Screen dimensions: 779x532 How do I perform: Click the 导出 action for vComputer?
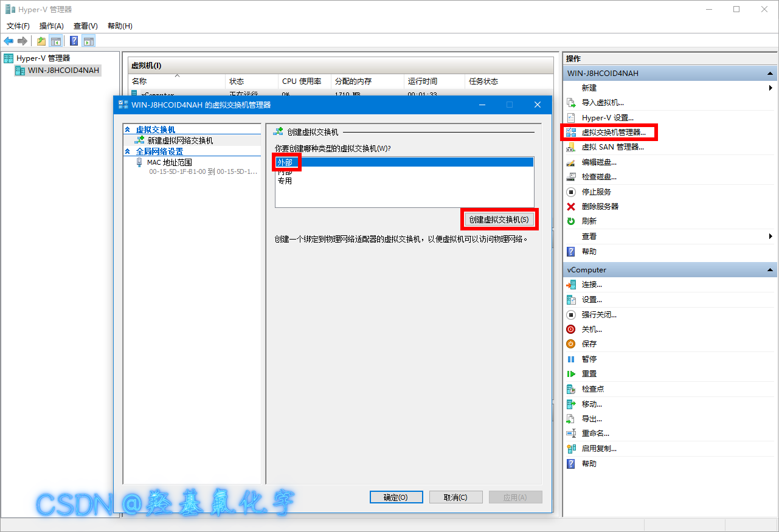point(592,419)
